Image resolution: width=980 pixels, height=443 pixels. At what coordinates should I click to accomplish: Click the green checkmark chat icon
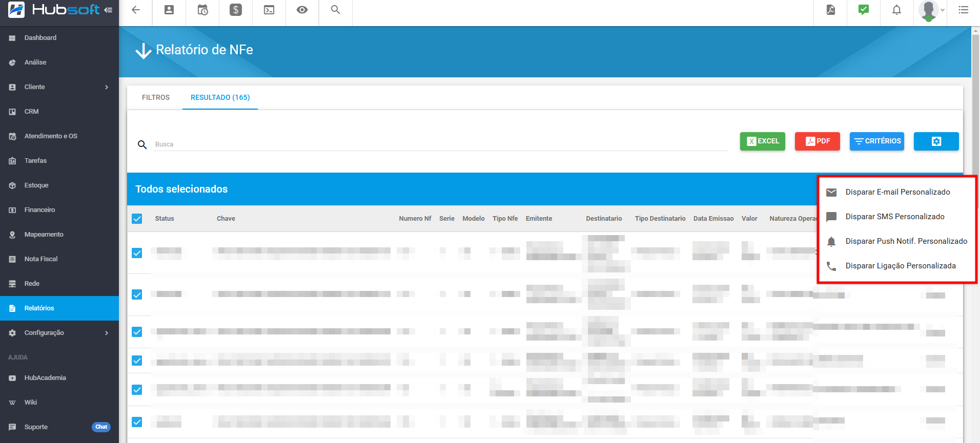tap(864, 10)
